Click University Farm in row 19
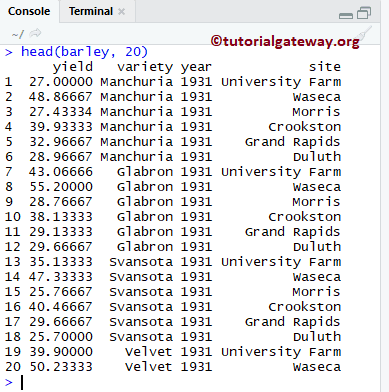389x392 pixels. 281,352
